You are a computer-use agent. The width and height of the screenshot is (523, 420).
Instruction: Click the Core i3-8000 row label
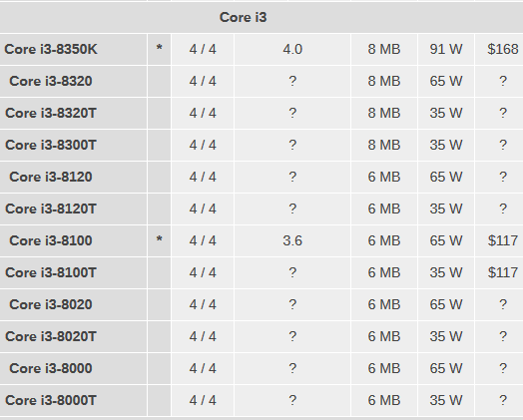point(51,368)
